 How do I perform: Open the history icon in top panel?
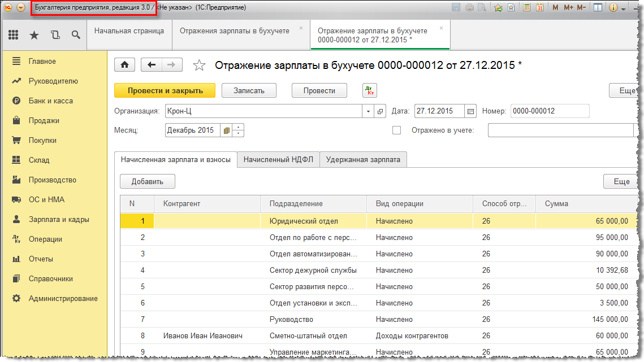55,35
